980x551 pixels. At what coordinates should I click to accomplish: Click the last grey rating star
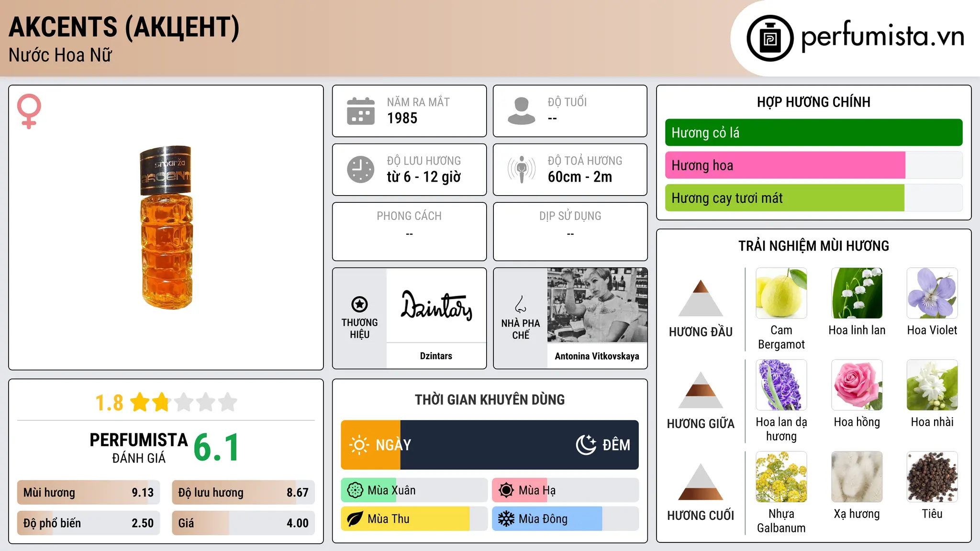(x=228, y=402)
